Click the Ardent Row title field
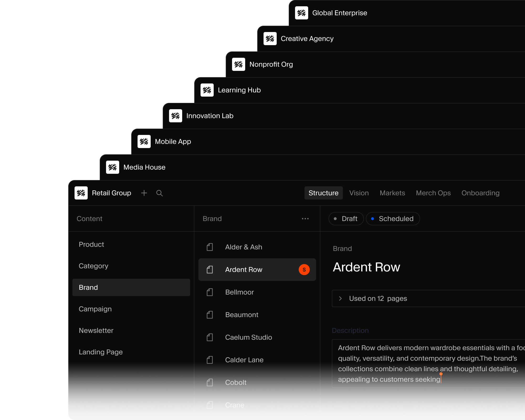Image resolution: width=525 pixels, height=420 pixels. (366, 267)
